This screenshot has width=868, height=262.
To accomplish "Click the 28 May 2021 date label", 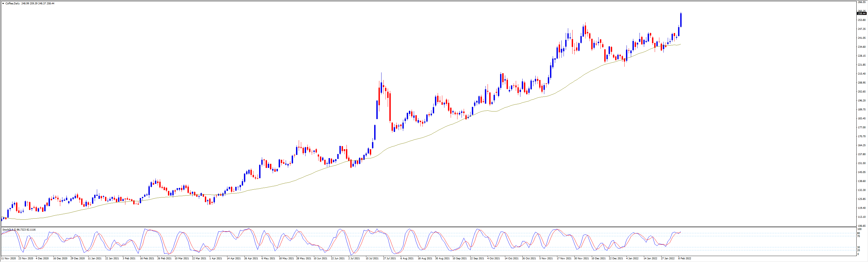I will click(304, 259).
